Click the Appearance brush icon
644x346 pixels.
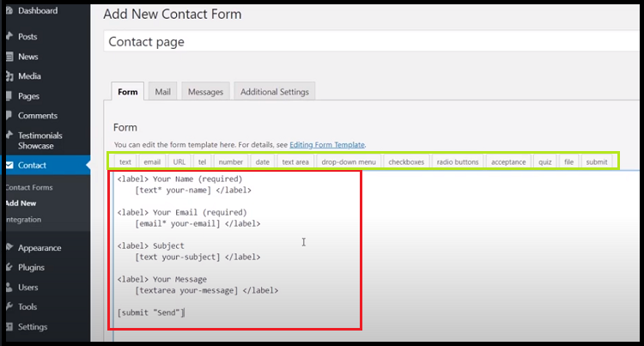pos(9,248)
